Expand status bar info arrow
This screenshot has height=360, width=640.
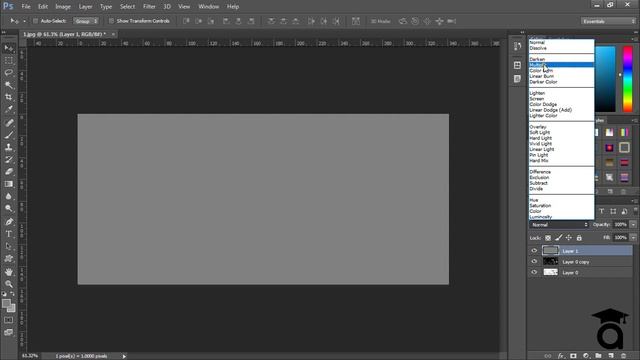pyautogui.click(x=124, y=356)
